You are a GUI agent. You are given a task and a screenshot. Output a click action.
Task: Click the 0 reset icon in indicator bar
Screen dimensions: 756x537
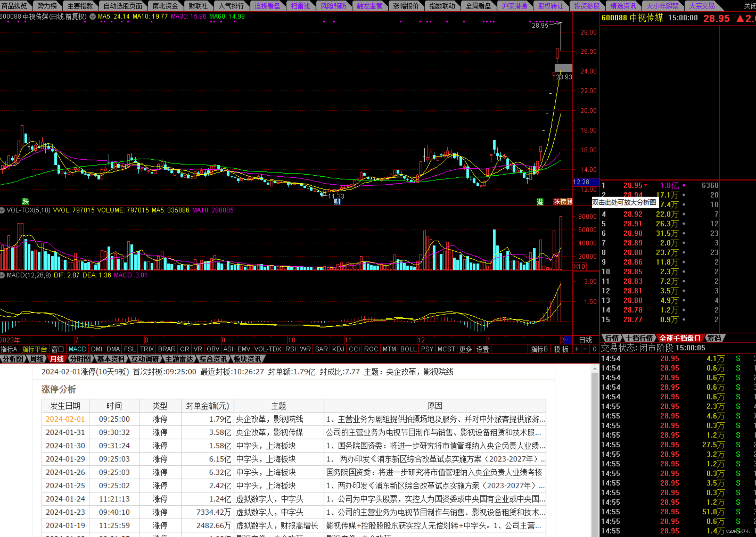click(595, 349)
